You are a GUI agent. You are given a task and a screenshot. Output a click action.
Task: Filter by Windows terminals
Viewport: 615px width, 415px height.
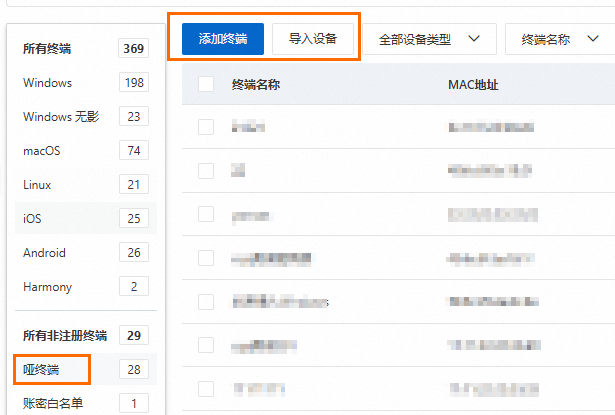(x=48, y=83)
